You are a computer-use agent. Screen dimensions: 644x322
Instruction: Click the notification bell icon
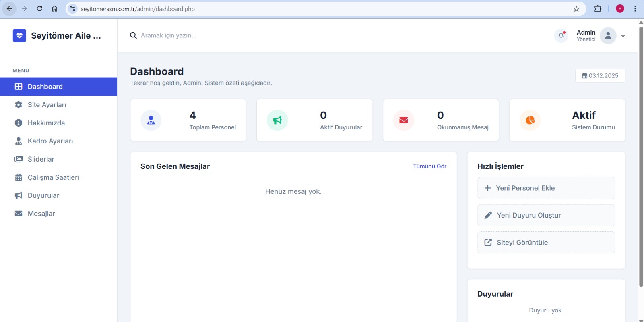pyautogui.click(x=561, y=36)
